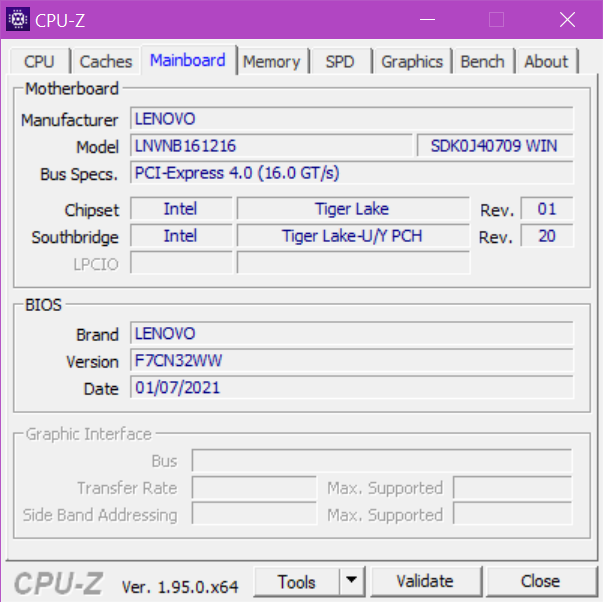
Task: Click the Southbridge Tiger Lake-U/Y PCH field
Action: pyautogui.click(x=352, y=236)
